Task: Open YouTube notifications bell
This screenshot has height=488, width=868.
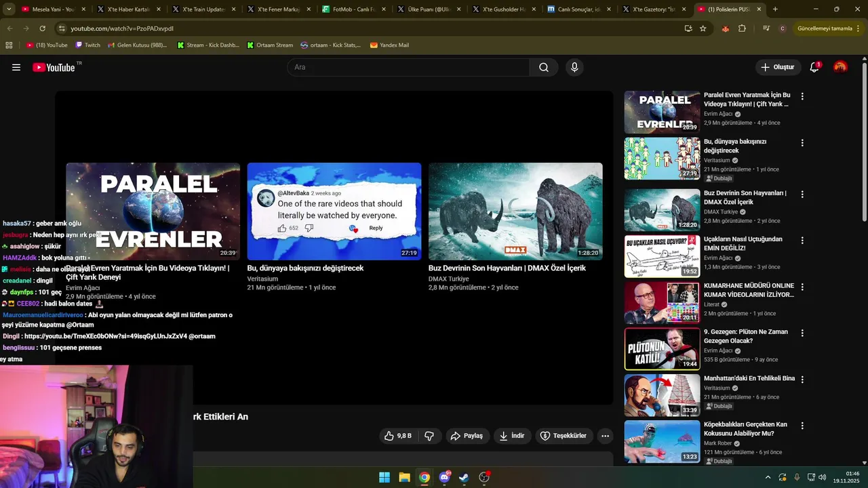Action: 814,67
